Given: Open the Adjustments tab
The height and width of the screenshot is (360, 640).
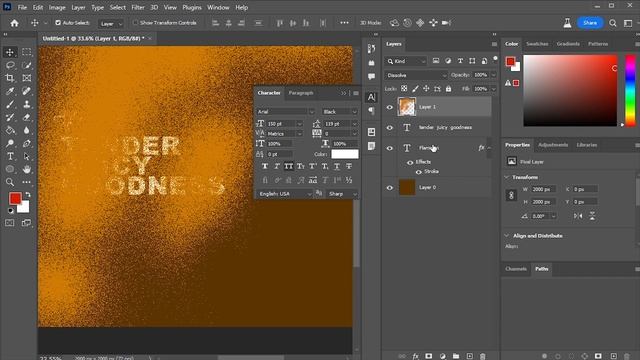Looking at the screenshot, I should pyautogui.click(x=553, y=145).
